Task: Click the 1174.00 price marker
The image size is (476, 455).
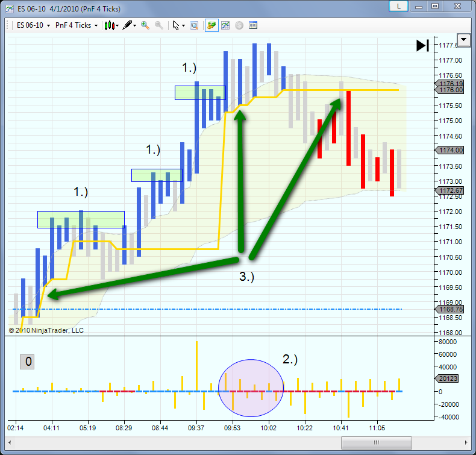Action: (449, 150)
